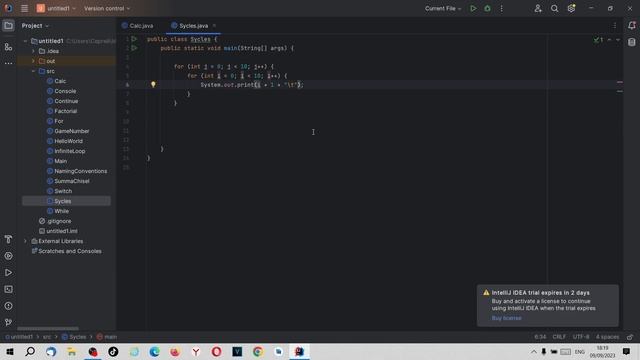
Task: Open the Problems tool window
Action: pyautogui.click(x=8, y=306)
